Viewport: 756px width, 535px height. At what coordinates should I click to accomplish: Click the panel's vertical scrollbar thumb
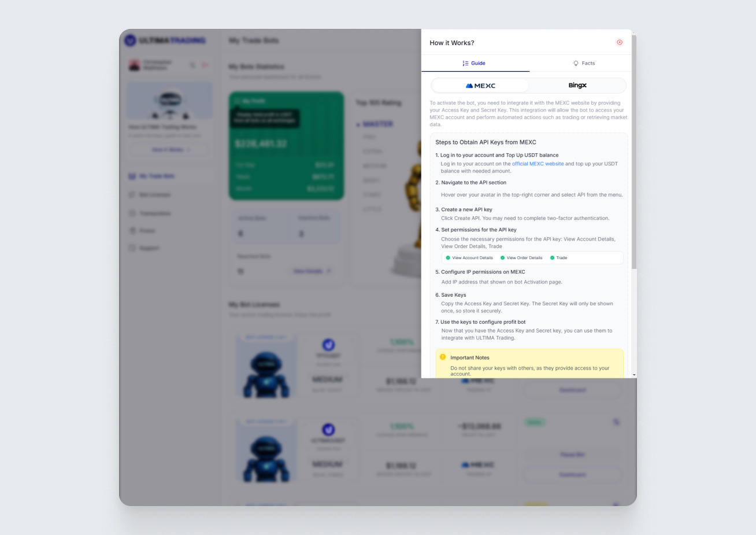tap(634, 152)
